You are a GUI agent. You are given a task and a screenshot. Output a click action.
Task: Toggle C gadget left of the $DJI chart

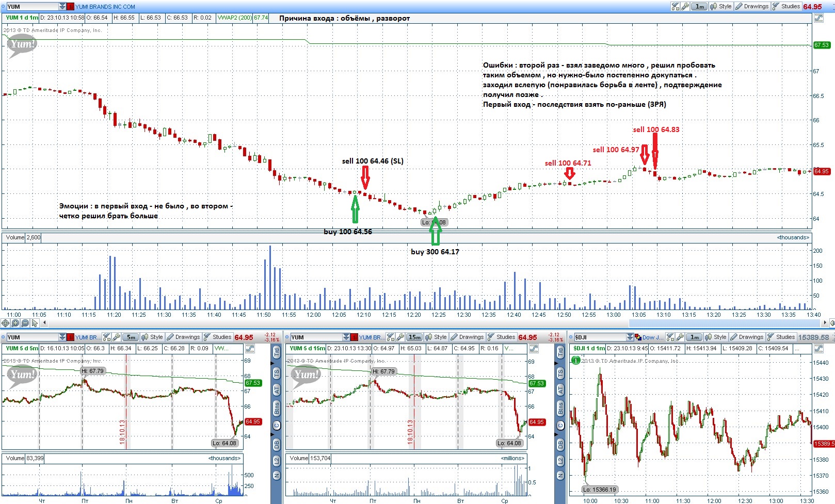tap(560, 426)
